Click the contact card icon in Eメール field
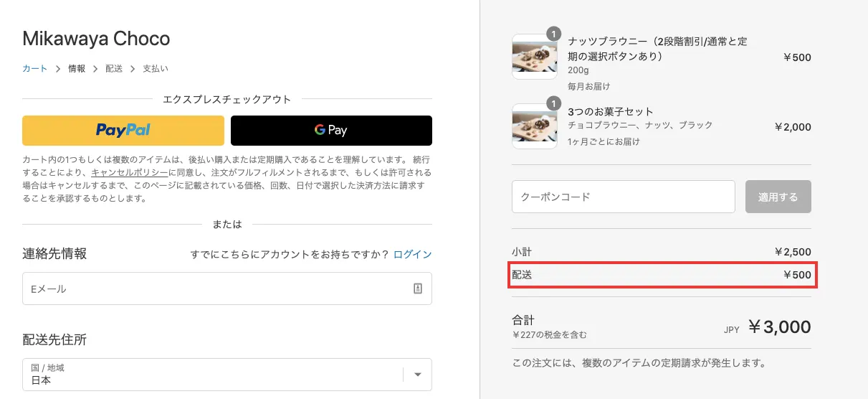The image size is (868, 399). [418, 288]
